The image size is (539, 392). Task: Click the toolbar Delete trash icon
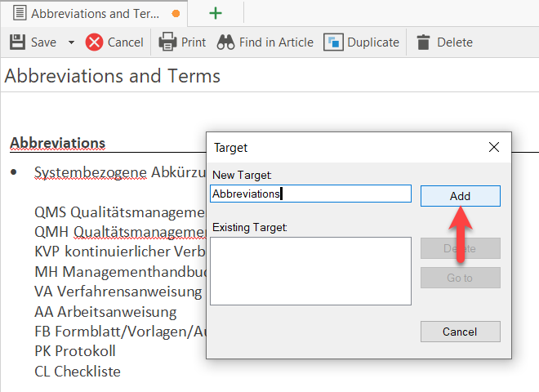pos(423,42)
